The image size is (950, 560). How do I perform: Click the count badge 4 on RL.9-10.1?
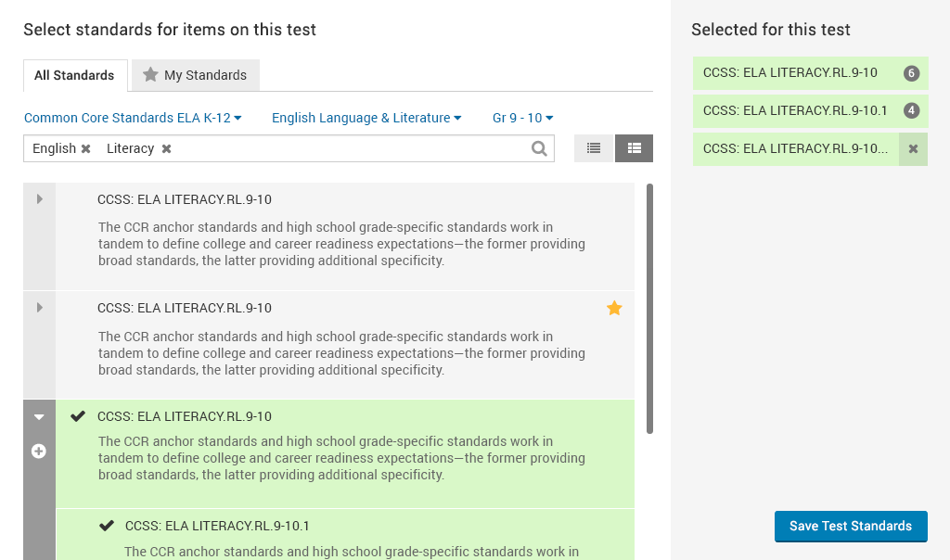coord(911,110)
